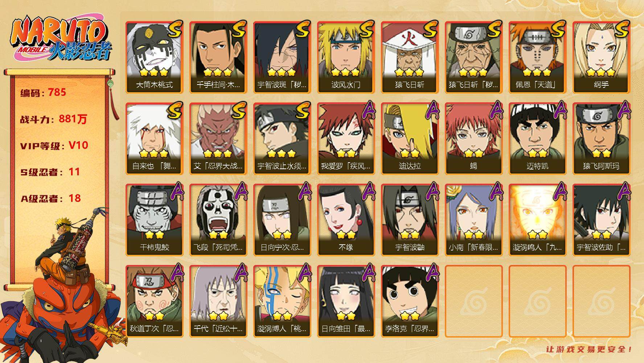
Task: Select the first empty ninja slot
Action: tap(473, 301)
